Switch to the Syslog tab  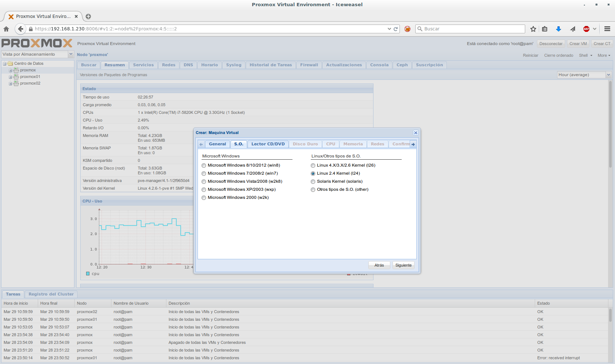click(x=233, y=65)
